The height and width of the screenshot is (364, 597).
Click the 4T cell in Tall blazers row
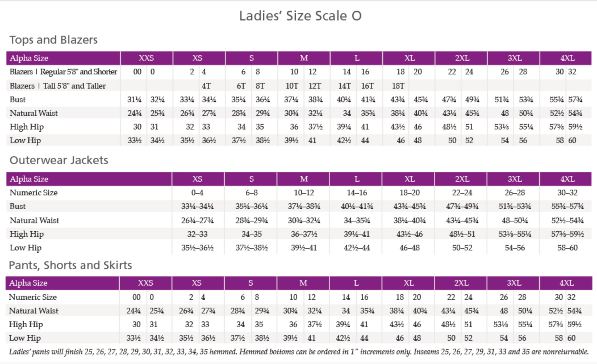(x=206, y=86)
